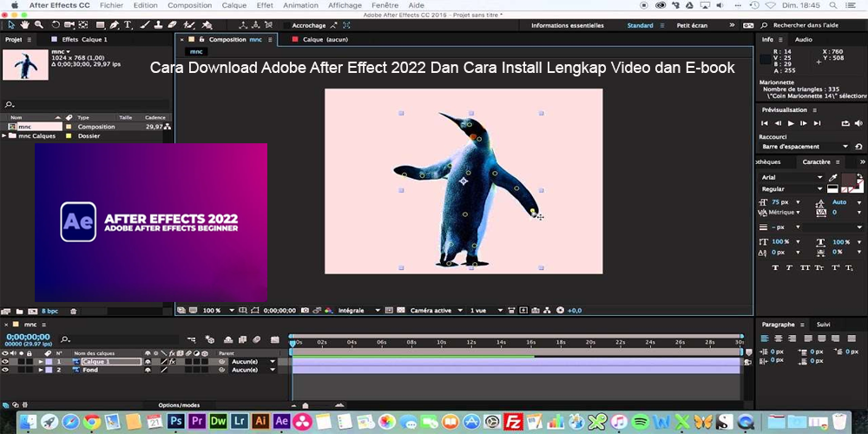Open the graph editor icon in timeline
Viewport: 868px width, 434px height.
[274, 339]
